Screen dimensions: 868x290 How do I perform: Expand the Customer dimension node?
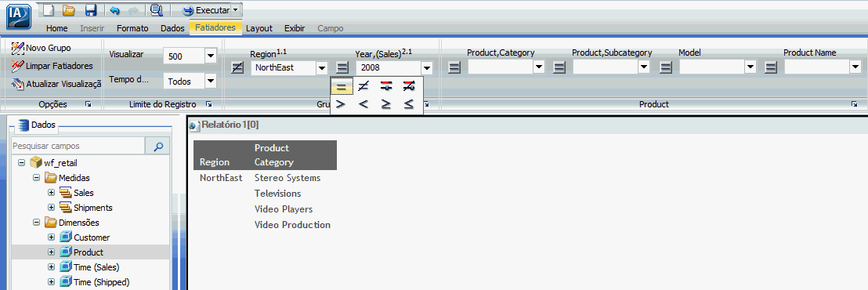coord(52,237)
